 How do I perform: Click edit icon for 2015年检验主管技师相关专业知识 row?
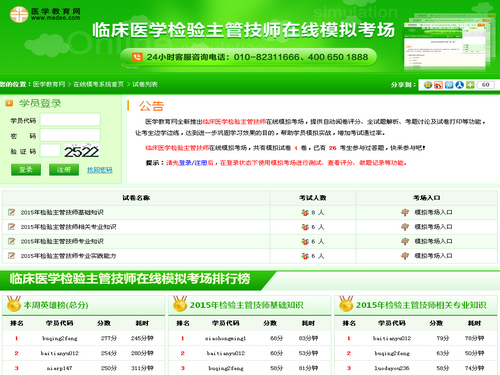(11, 227)
